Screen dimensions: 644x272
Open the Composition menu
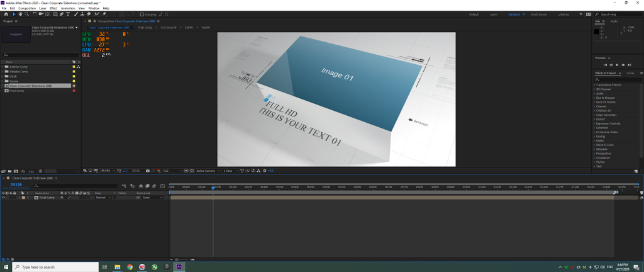27,8
